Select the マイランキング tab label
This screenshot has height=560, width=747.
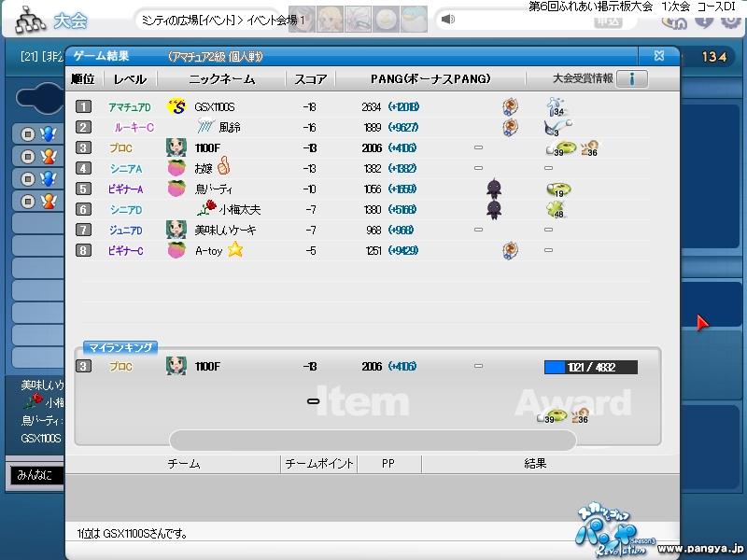(x=120, y=347)
